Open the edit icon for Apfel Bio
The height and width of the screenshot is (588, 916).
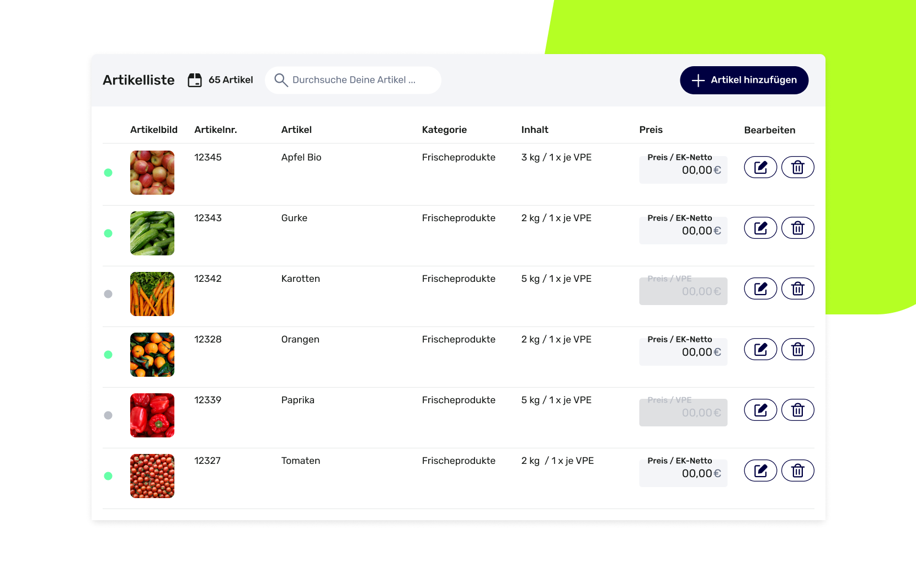(760, 167)
